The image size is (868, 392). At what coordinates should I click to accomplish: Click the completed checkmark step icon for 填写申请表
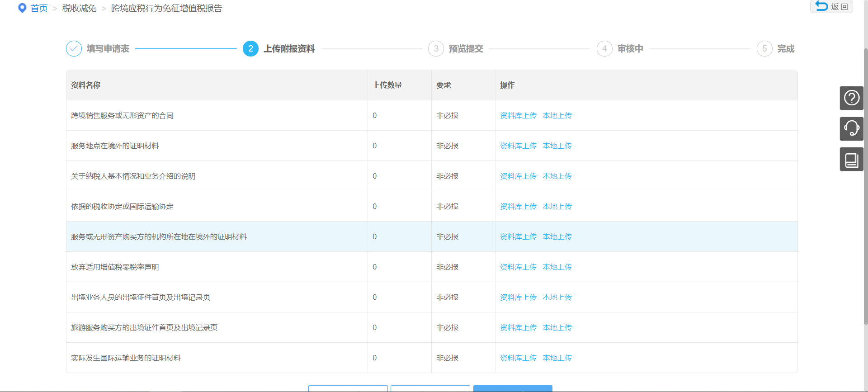[74, 48]
